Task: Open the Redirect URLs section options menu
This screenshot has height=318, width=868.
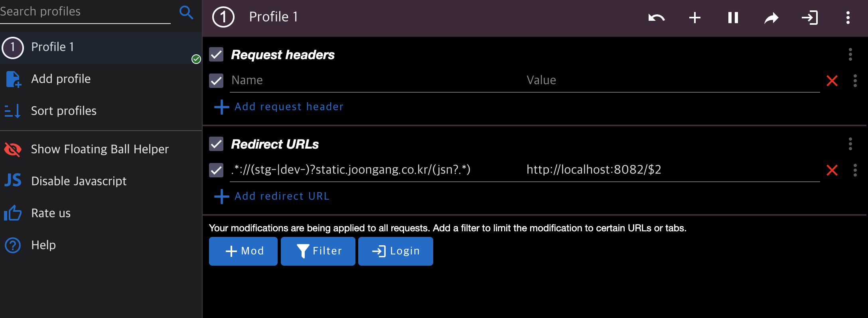Action: pos(850,144)
